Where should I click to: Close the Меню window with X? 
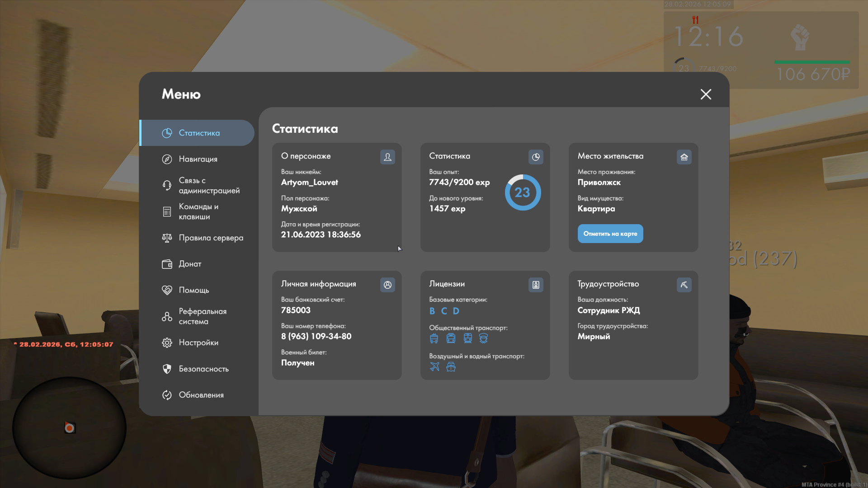706,94
